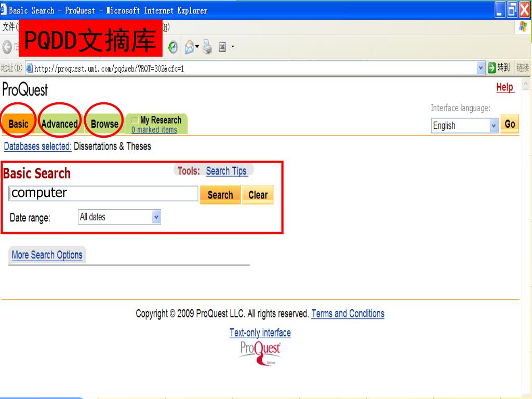Click the Windows flag logo icon
Screen dimensions: 532x399
click(523, 26)
